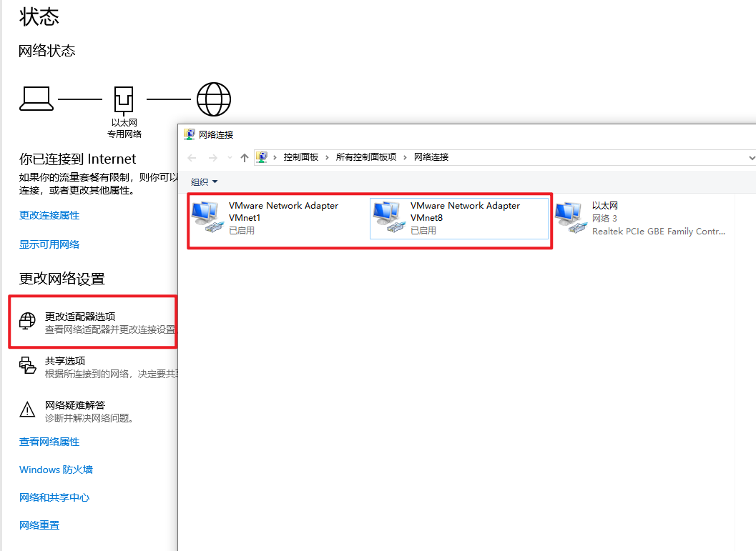The width and height of the screenshot is (756, 551).
Task: Click 查看网络属性 link
Action: tap(49, 442)
